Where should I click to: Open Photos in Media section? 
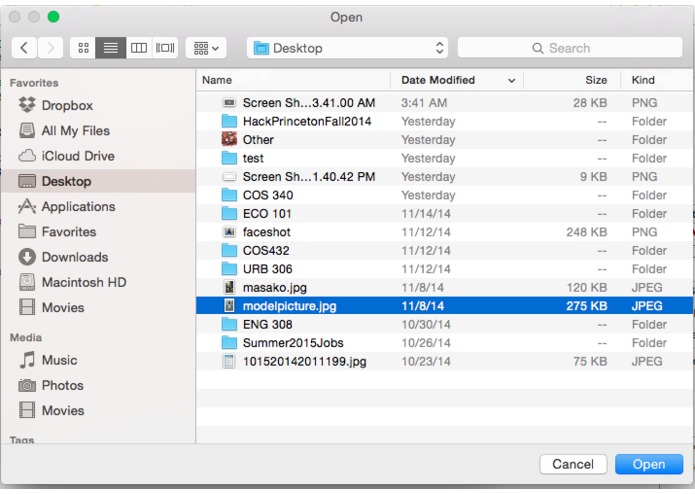pos(98,385)
